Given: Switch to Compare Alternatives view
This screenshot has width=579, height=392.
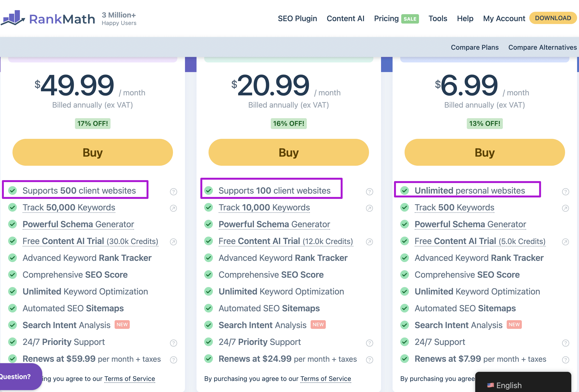Looking at the screenshot, I should pyautogui.click(x=542, y=47).
